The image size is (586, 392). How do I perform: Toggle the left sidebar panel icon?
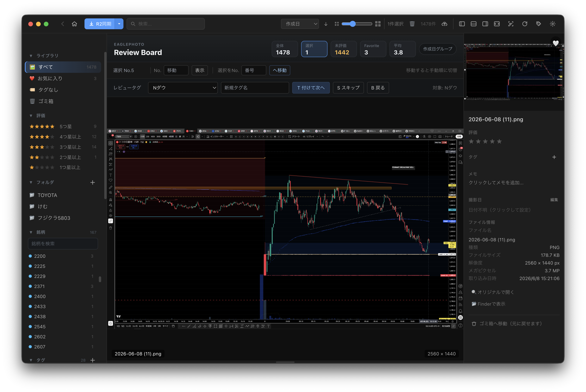click(462, 24)
